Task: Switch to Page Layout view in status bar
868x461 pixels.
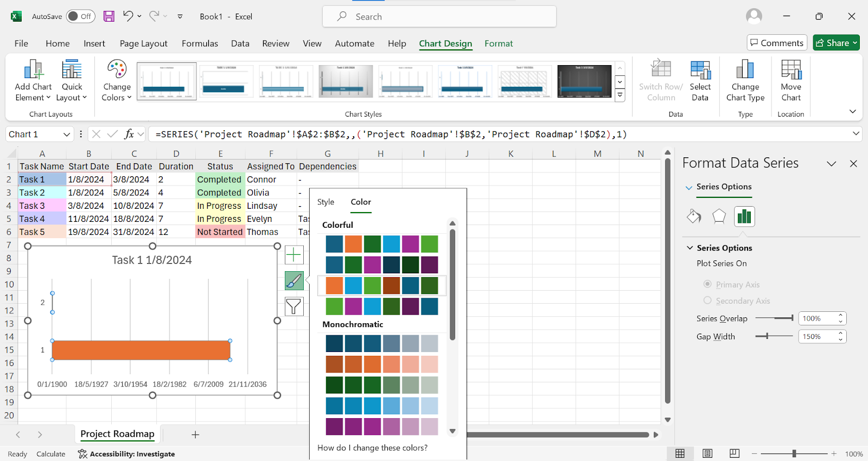Action: pos(707,453)
